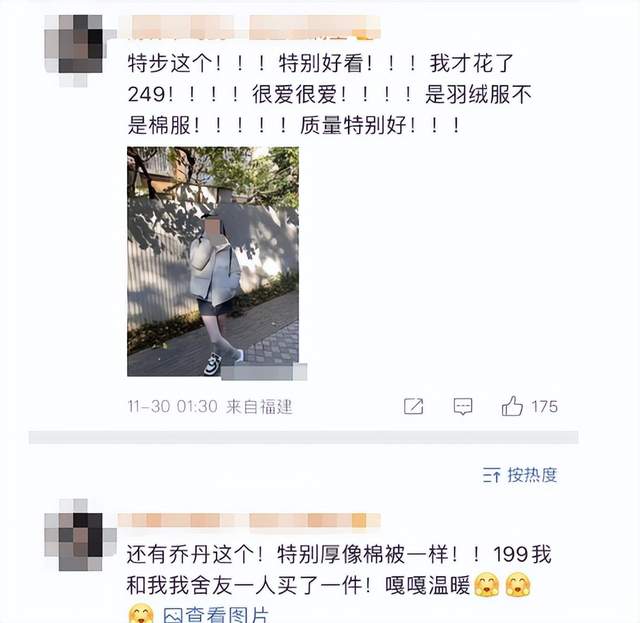The height and width of the screenshot is (623, 640).
Task: Like the comment with thumbs-up icon
Action: point(512,406)
